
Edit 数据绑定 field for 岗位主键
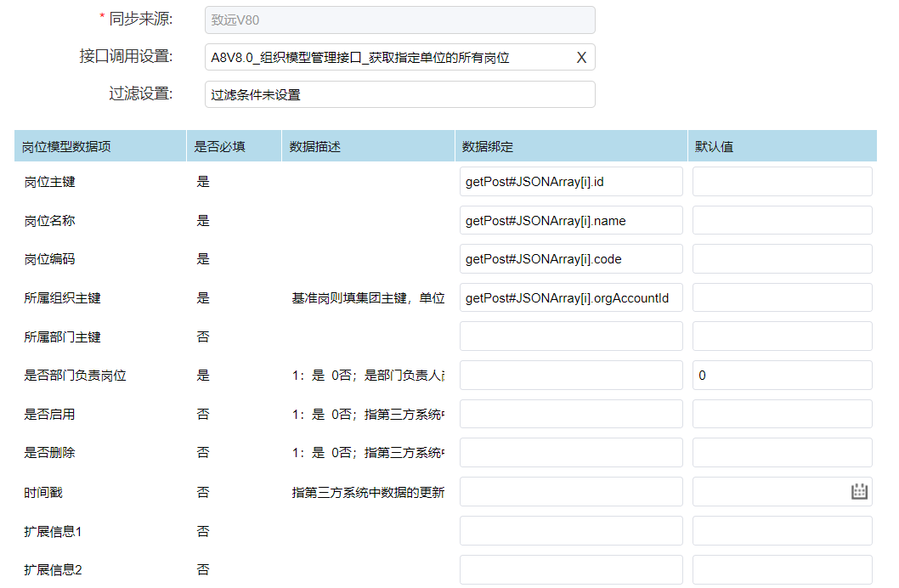(571, 182)
